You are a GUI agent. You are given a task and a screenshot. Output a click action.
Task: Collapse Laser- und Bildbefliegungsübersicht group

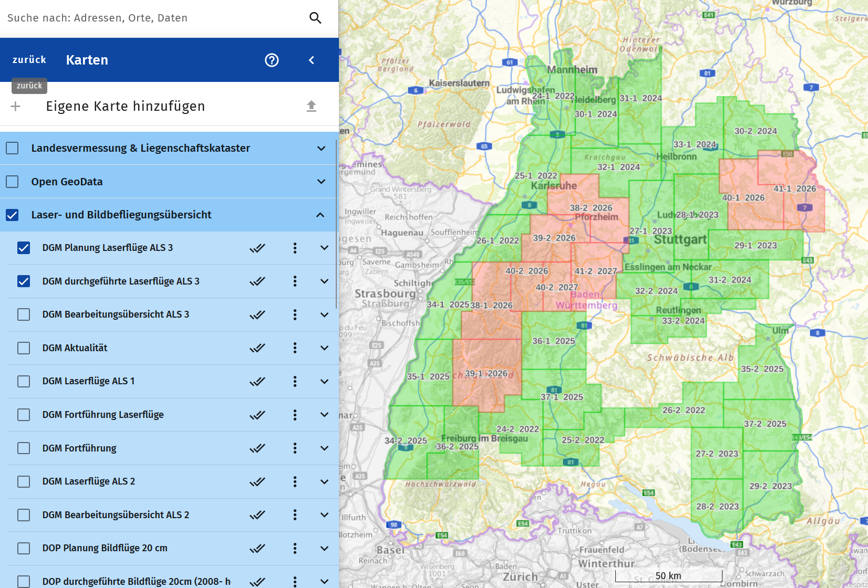[x=321, y=215]
